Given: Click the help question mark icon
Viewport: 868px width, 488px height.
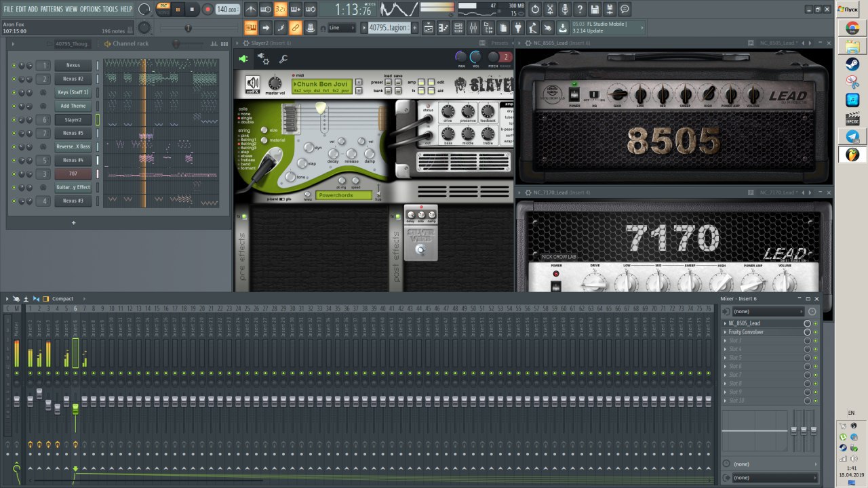Looking at the screenshot, I should (x=580, y=9).
